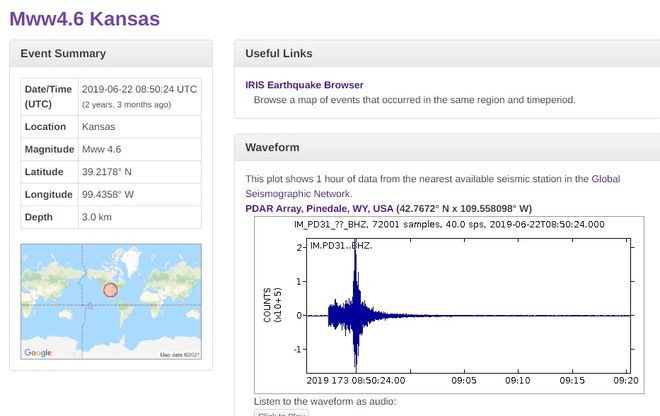Click the Magnitude row label
Screen dimensions: 660x416
(x=49, y=149)
